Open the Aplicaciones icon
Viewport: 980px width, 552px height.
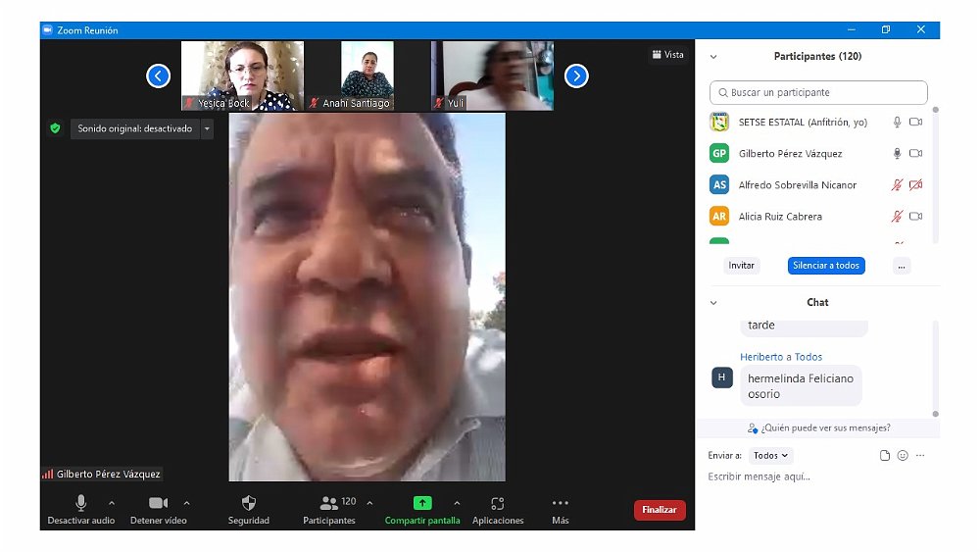pos(498,503)
